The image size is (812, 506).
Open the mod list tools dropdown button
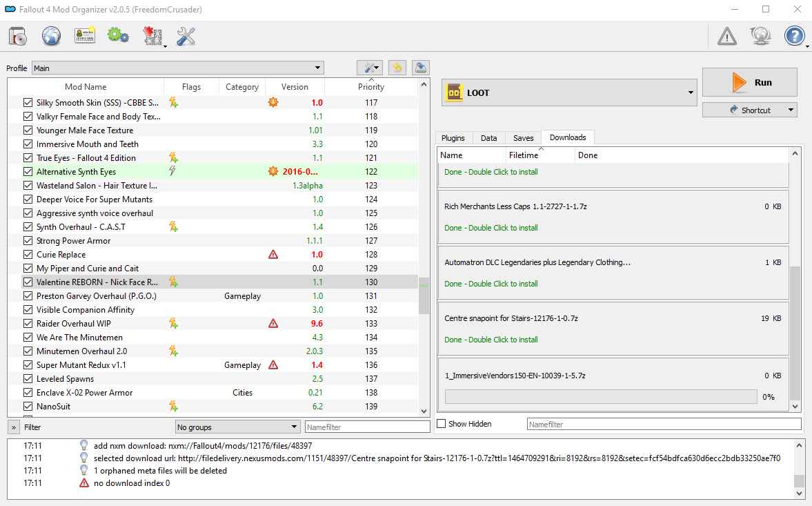click(370, 68)
